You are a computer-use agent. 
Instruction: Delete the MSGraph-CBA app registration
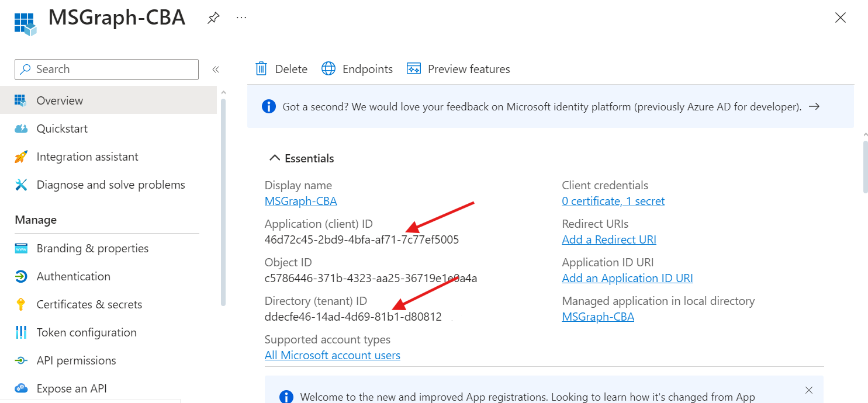click(281, 68)
